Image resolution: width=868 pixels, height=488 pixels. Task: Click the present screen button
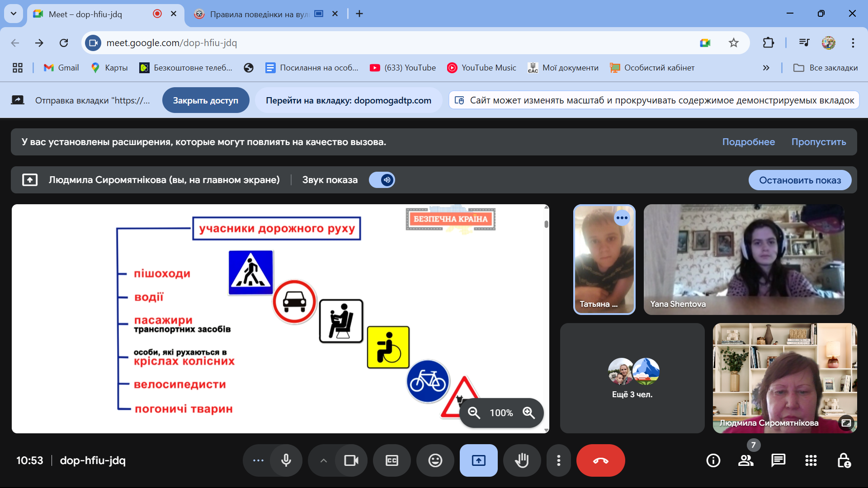(479, 460)
